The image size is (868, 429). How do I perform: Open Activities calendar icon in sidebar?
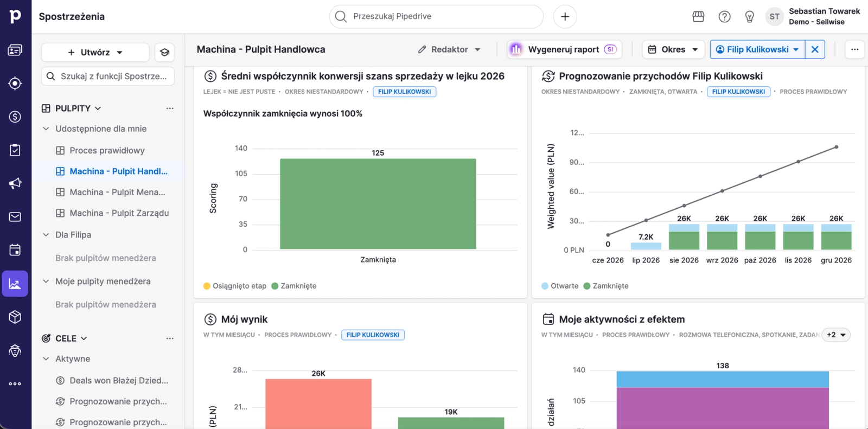click(x=15, y=250)
